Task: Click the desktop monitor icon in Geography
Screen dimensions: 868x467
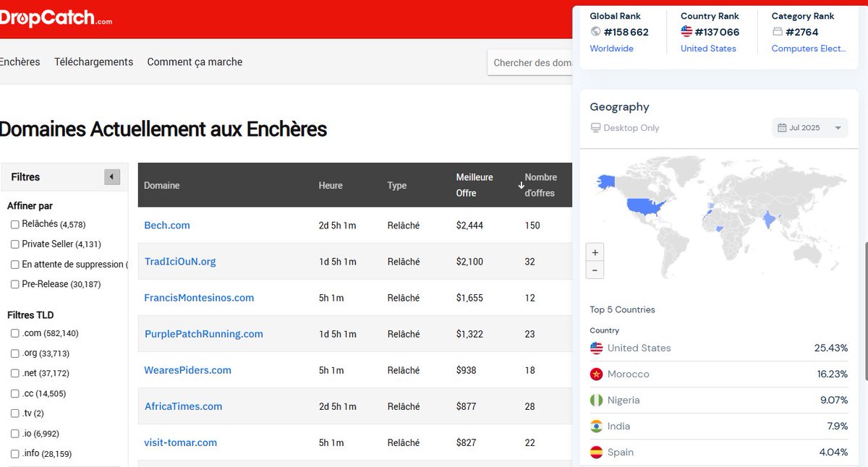Action: 596,128
